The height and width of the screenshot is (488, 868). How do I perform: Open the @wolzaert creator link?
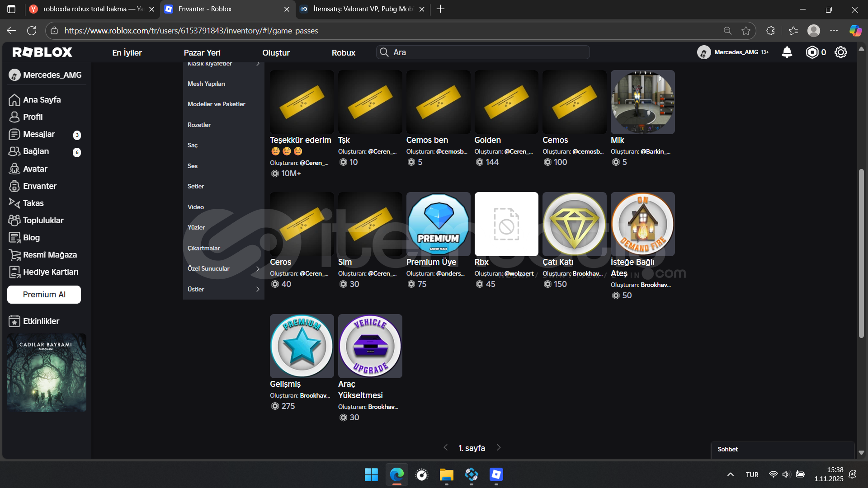coord(519,273)
